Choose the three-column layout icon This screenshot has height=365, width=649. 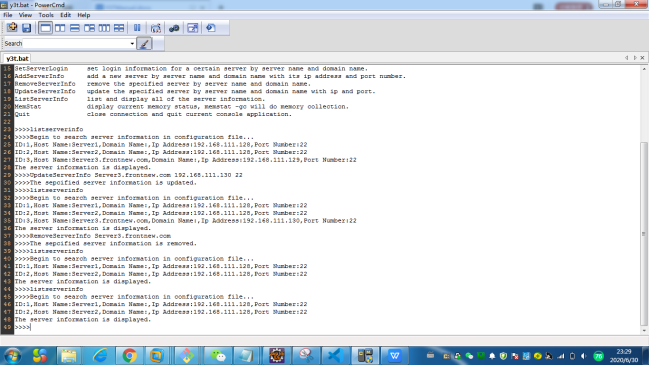tap(104, 28)
